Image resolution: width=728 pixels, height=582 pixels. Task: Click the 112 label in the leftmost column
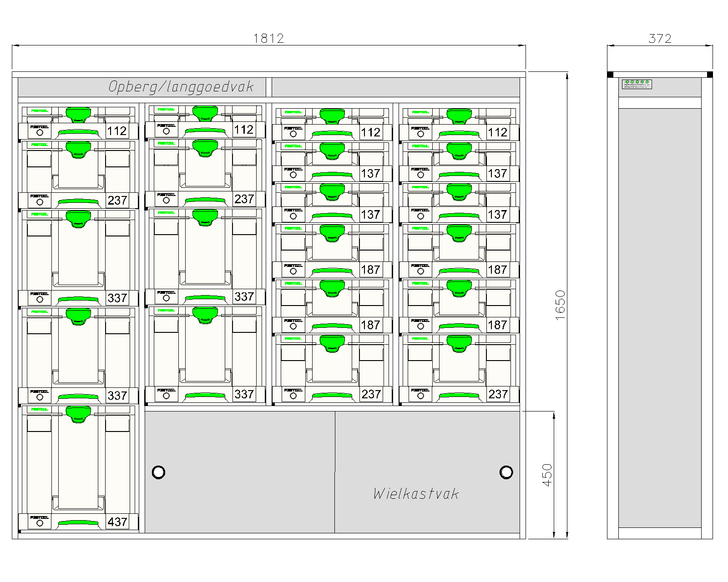(116, 131)
